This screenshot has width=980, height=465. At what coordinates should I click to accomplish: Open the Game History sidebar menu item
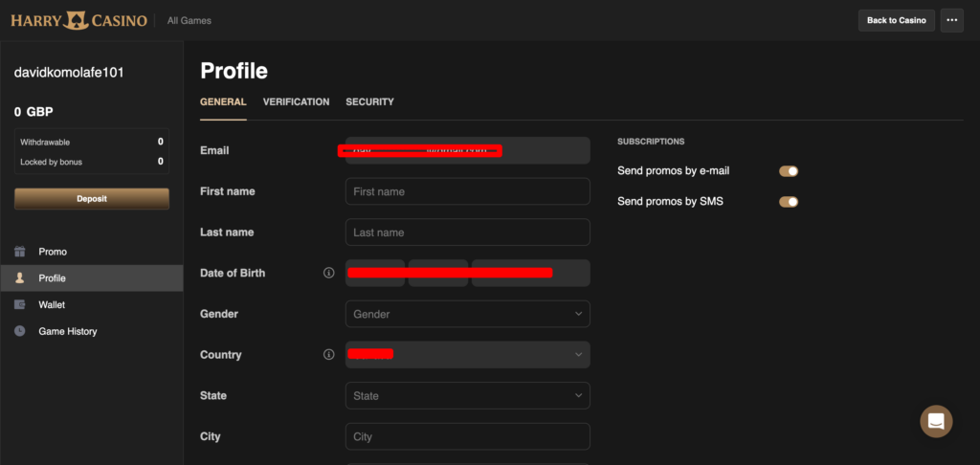tap(92, 331)
